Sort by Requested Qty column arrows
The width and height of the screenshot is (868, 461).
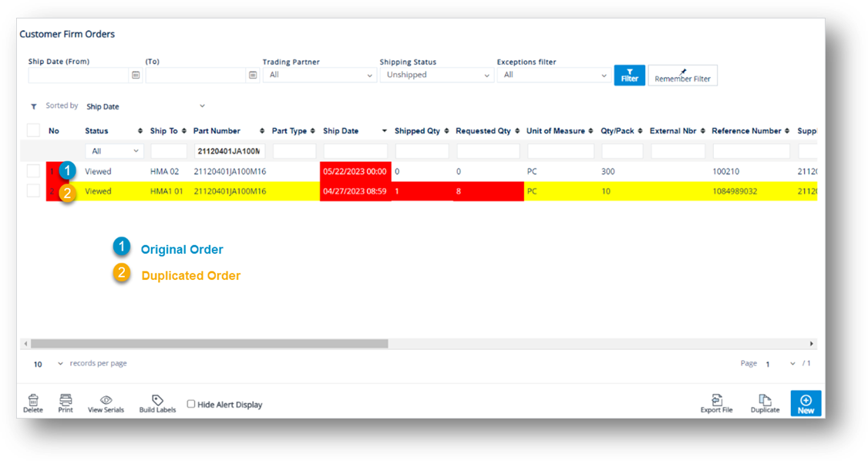point(517,131)
